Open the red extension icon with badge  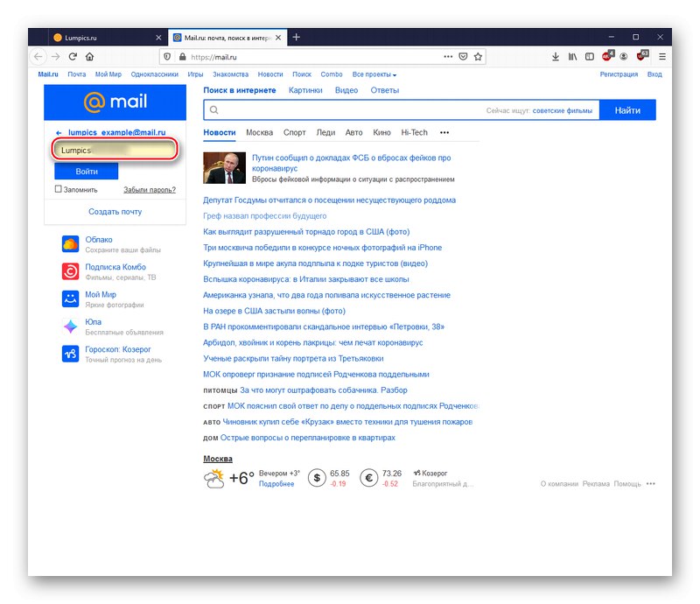pos(642,55)
